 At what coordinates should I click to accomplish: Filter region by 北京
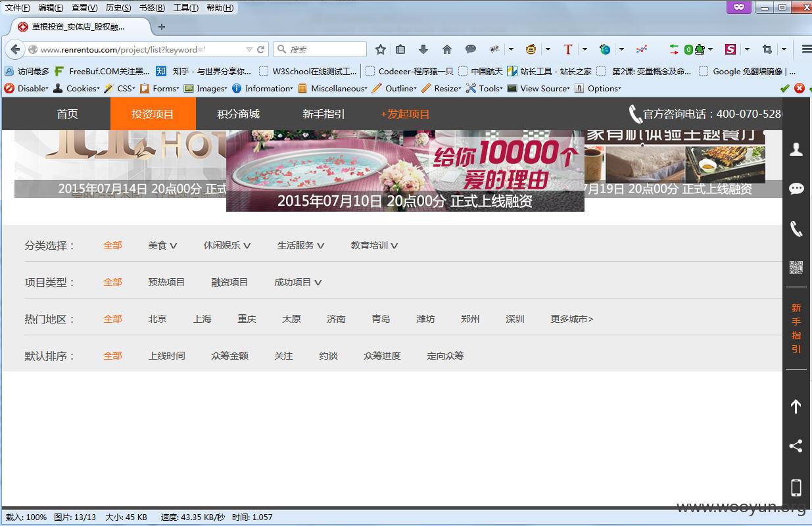pyautogui.click(x=157, y=319)
